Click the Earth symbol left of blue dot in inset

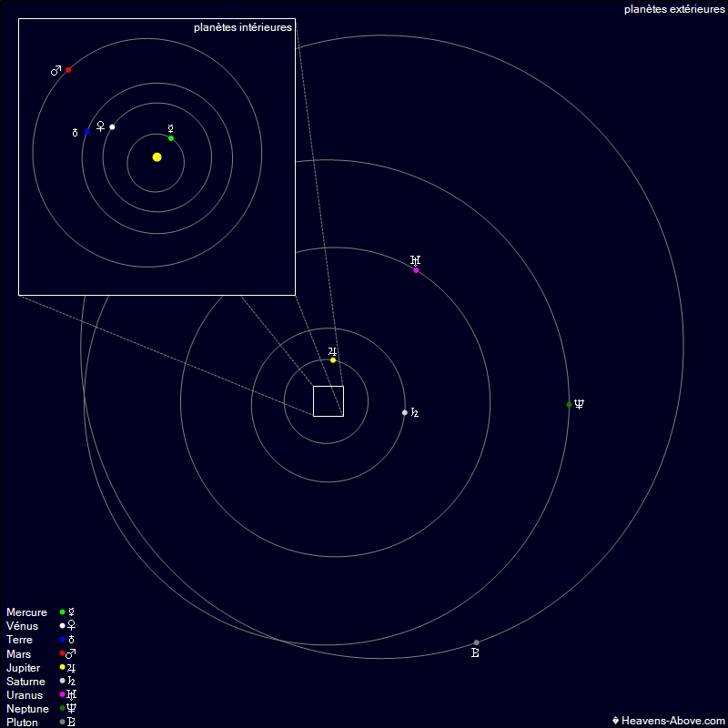(x=75, y=133)
